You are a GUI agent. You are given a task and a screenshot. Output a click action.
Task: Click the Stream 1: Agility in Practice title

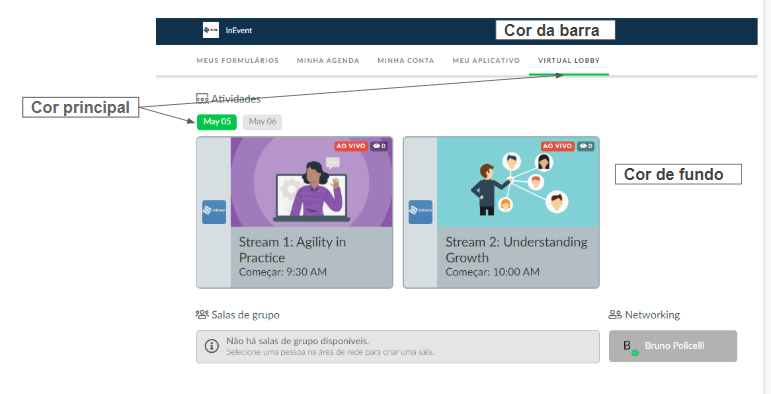click(292, 250)
